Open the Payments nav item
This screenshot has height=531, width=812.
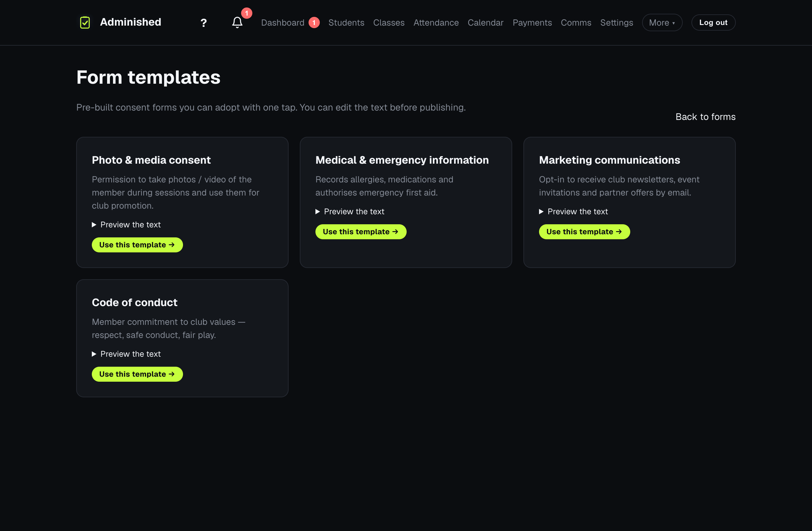532,22
